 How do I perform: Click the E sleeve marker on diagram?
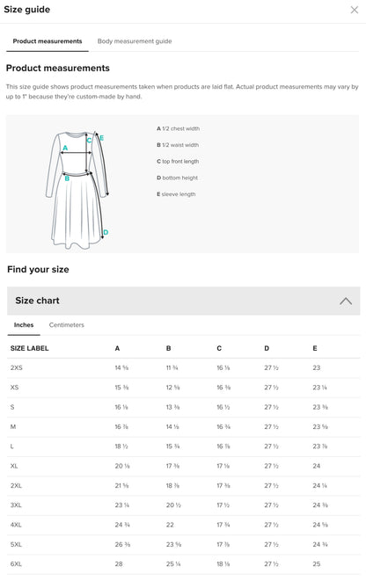click(102, 138)
